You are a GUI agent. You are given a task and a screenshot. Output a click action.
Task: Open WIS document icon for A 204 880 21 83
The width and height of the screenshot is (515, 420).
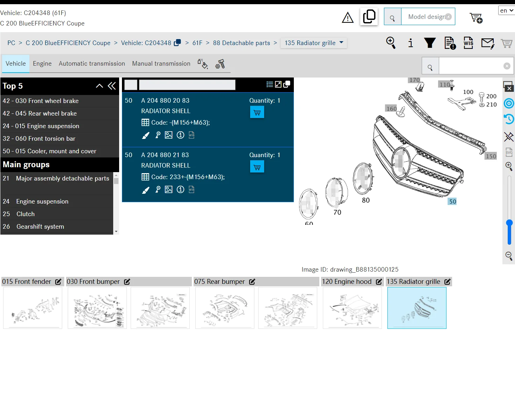(191, 190)
